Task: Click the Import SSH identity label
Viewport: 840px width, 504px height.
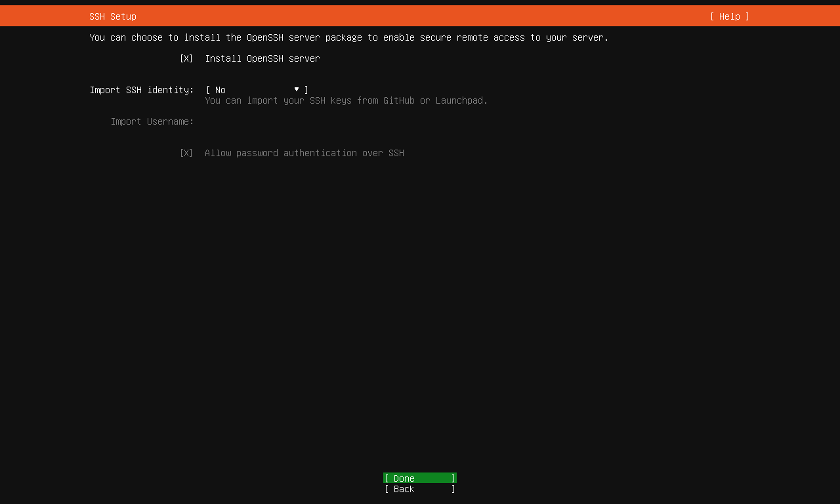Action: (x=142, y=90)
